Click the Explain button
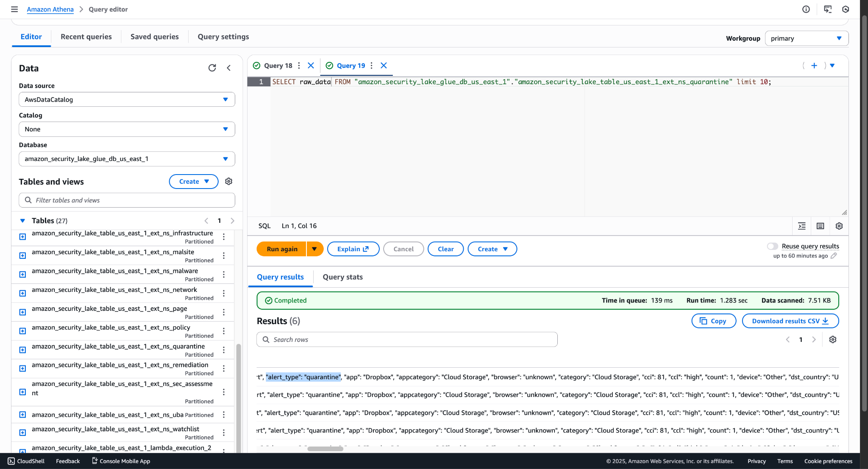The height and width of the screenshot is (469, 868). (353, 249)
